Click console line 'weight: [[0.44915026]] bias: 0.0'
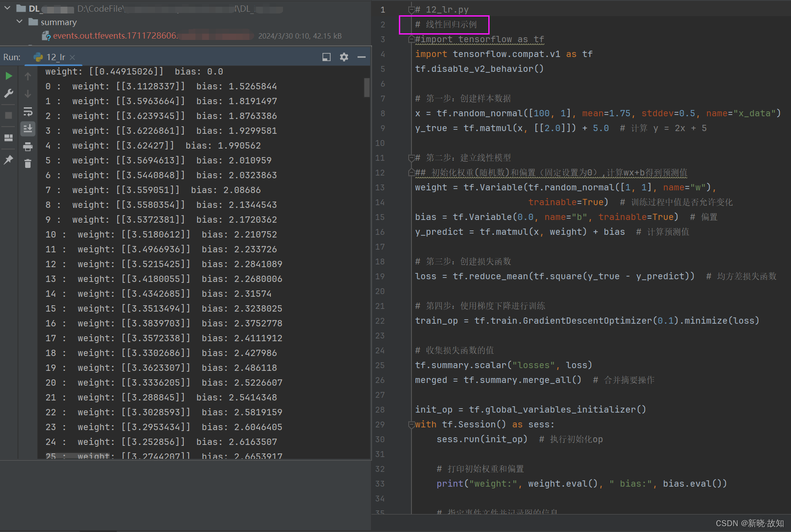 coord(134,71)
